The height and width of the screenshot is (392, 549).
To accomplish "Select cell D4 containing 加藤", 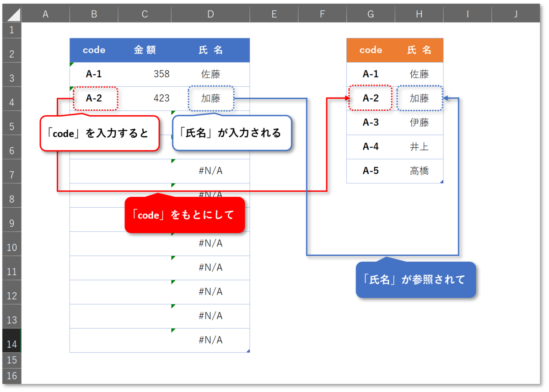I will [210, 99].
